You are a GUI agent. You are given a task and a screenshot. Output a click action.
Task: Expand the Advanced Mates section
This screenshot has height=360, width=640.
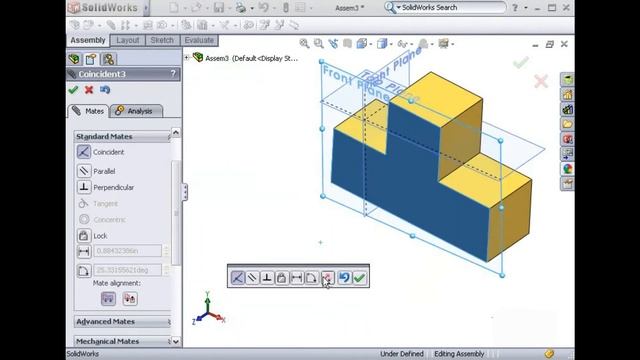[122, 322]
